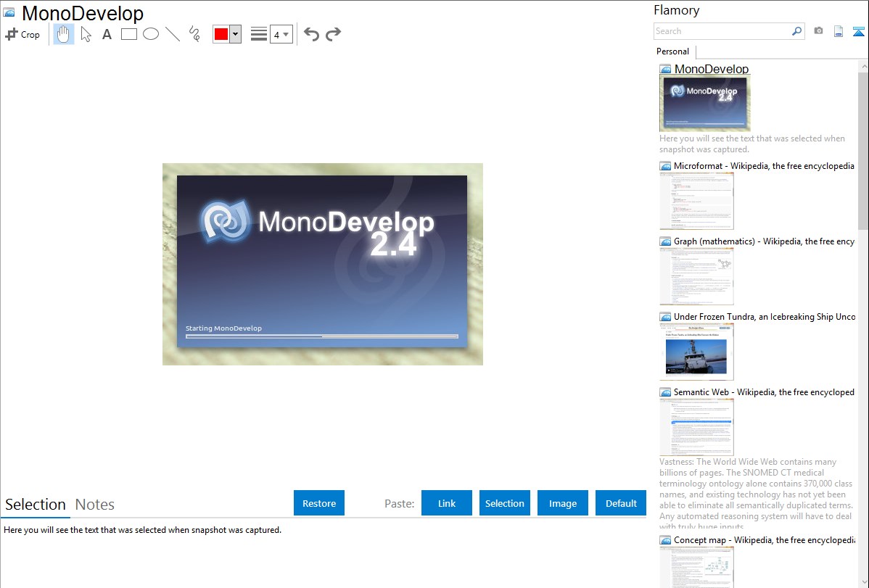
Task: Open the Personal tab
Action: (x=672, y=51)
